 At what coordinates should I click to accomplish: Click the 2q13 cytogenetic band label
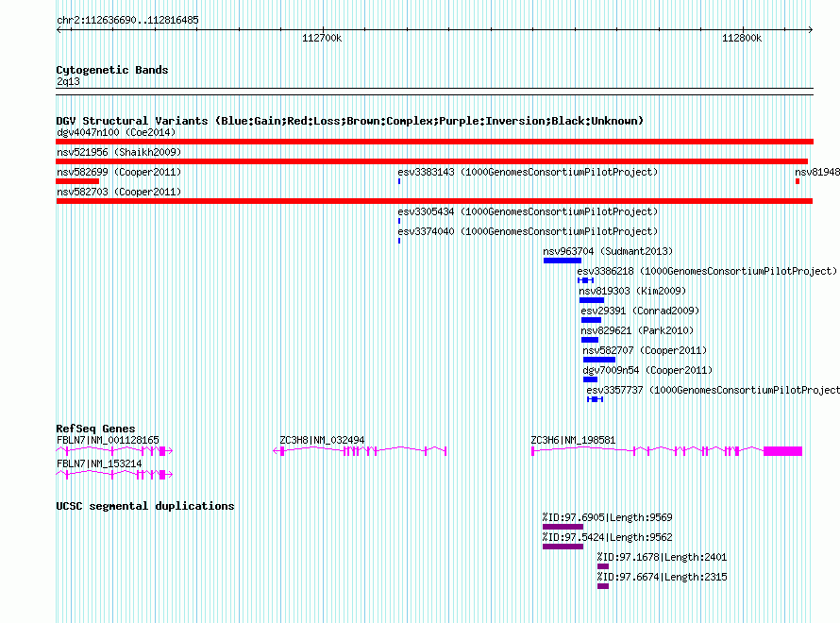(x=68, y=81)
